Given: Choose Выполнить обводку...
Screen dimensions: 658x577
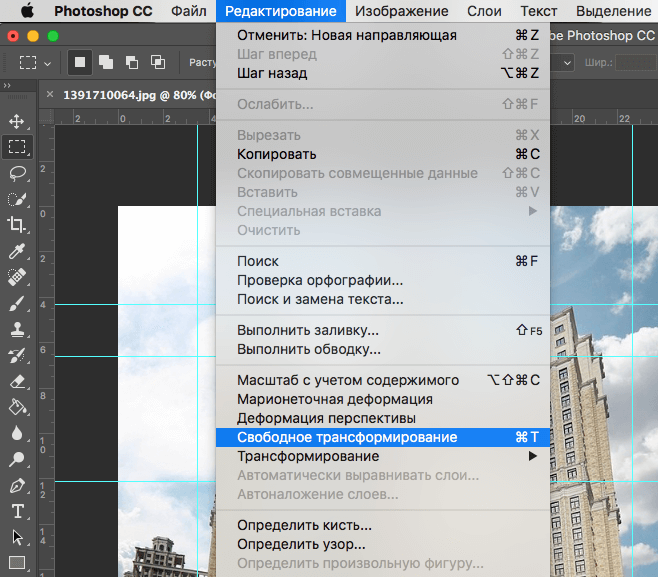Looking at the screenshot, I should pyautogui.click(x=383, y=349).
